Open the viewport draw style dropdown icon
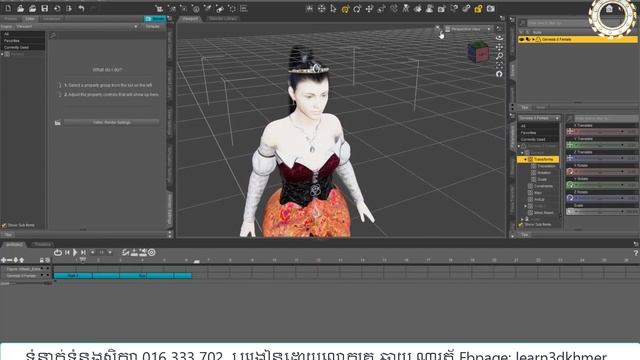 pos(437,29)
